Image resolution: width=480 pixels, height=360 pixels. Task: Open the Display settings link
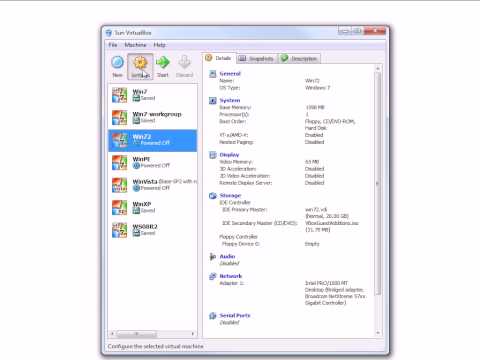[229, 155]
